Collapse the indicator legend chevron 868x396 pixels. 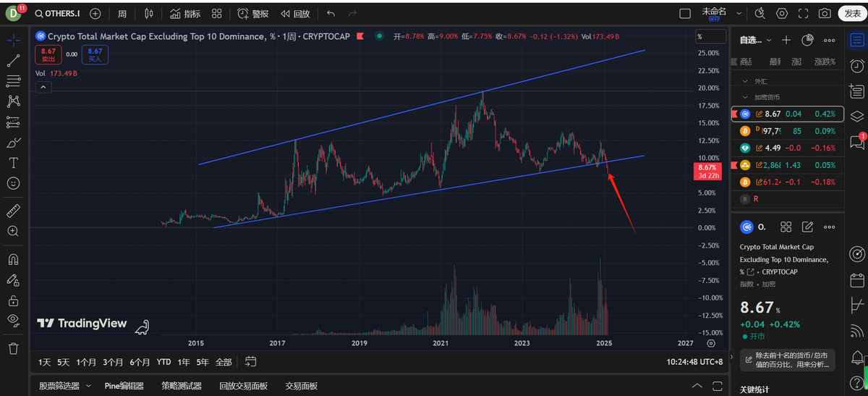tap(43, 87)
